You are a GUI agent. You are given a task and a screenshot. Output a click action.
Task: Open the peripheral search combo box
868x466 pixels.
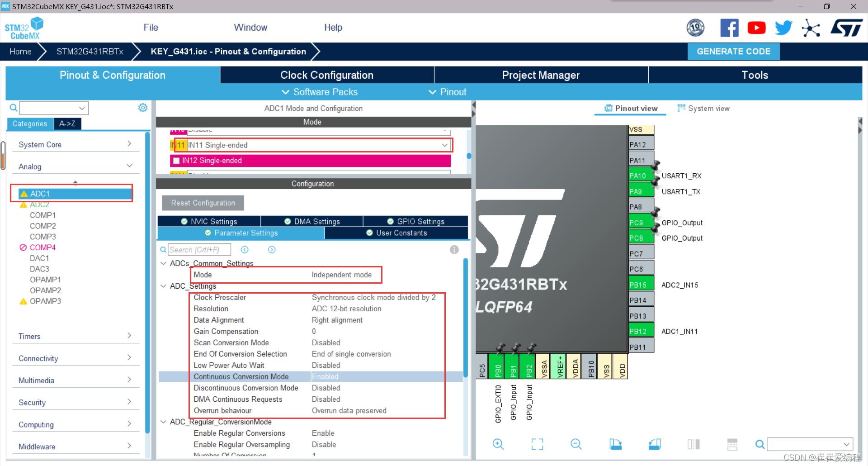[54, 108]
